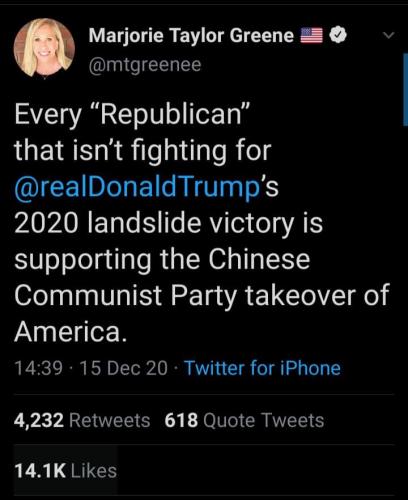View the Retweets list

(82, 420)
